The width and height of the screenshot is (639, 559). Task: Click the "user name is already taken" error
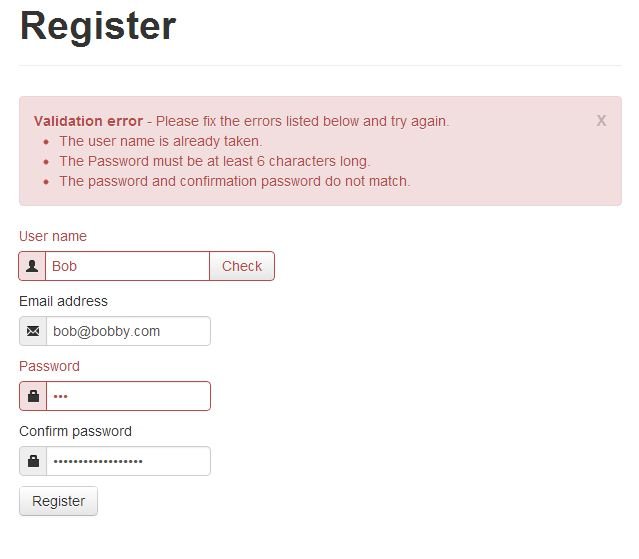161,141
